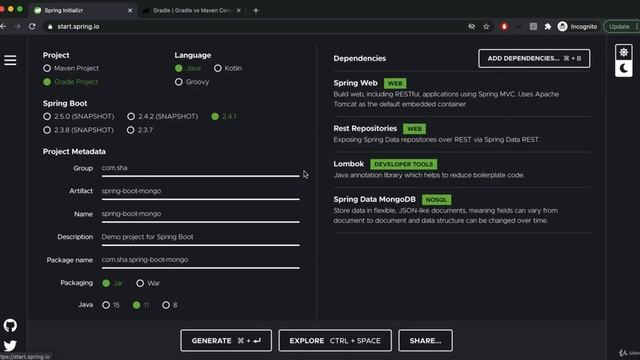The width and height of the screenshot is (640, 360).
Task: Go back with the browser back arrow
Action: point(4,27)
